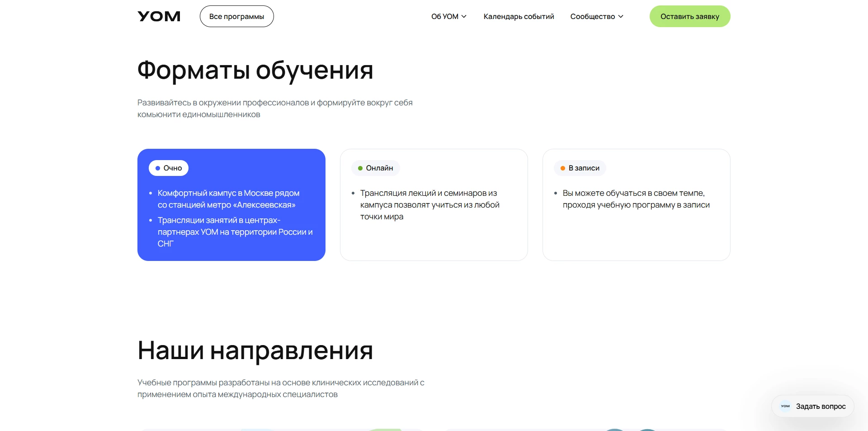
Task: Select the В записи format pill
Action: point(580,168)
